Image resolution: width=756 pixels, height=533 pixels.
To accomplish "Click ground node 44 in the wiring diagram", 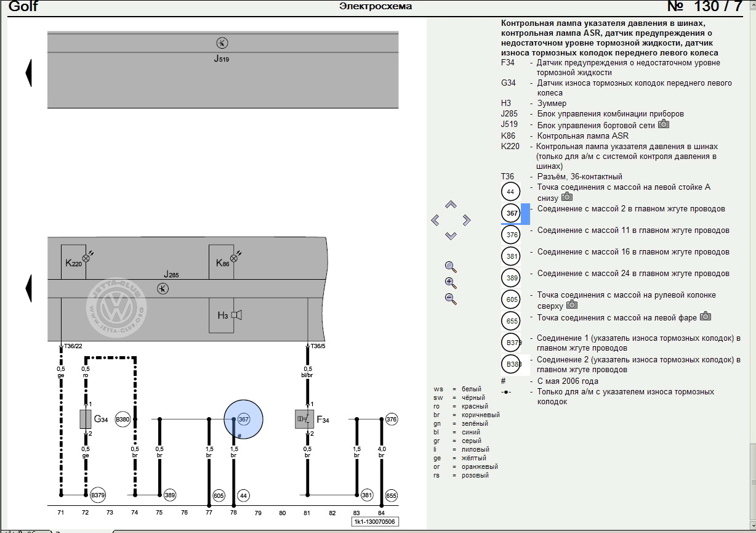I will pyautogui.click(x=243, y=495).
